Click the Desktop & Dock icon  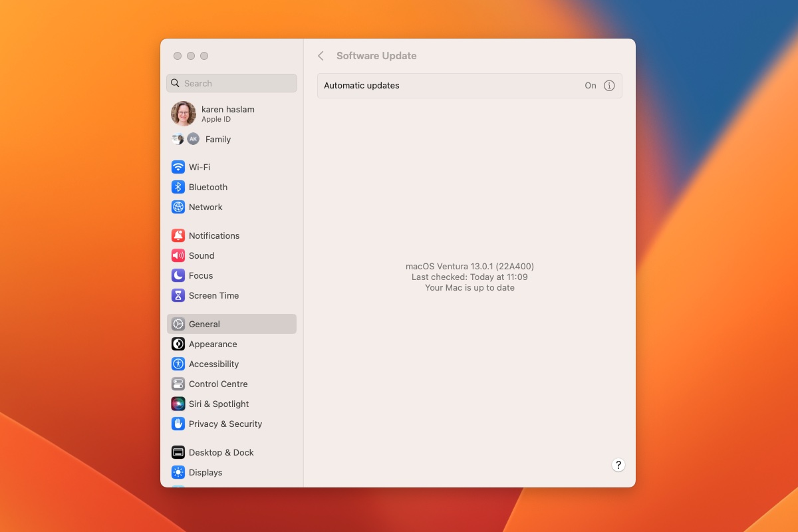178,452
